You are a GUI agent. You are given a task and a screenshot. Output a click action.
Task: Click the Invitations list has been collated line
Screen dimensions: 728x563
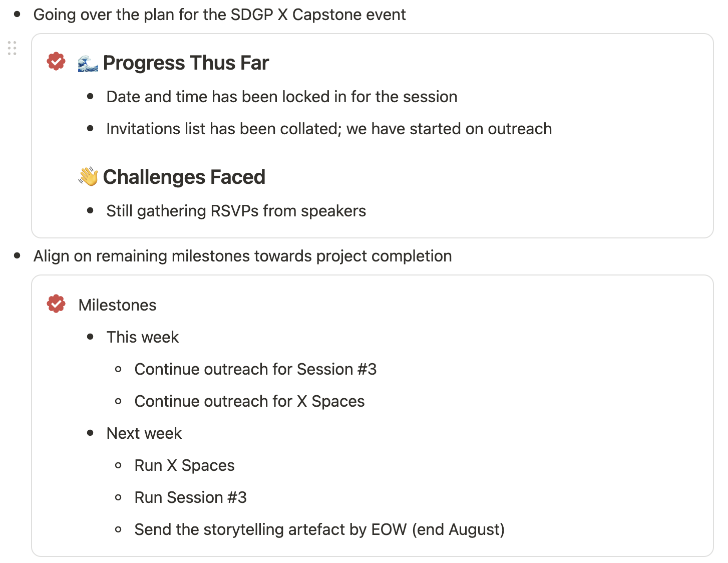coord(328,129)
